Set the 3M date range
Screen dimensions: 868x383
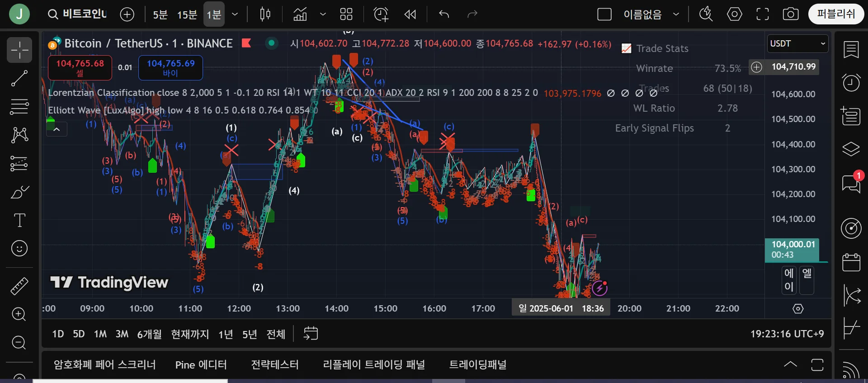tap(122, 334)
